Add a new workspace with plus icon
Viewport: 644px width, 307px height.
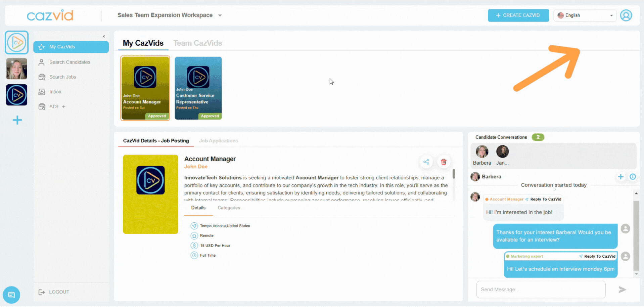pyautogui.click(x=17, y=120)
